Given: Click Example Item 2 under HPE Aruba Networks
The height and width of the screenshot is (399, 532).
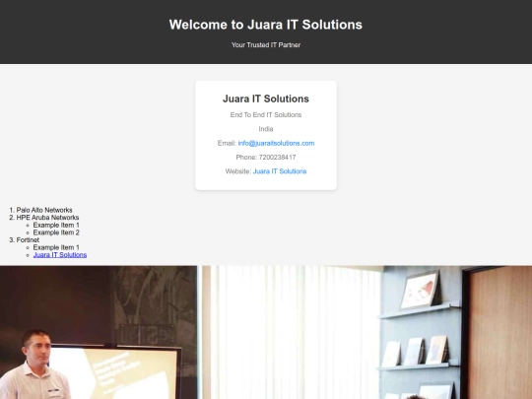Looking at the screenshot, I should 56,233.
